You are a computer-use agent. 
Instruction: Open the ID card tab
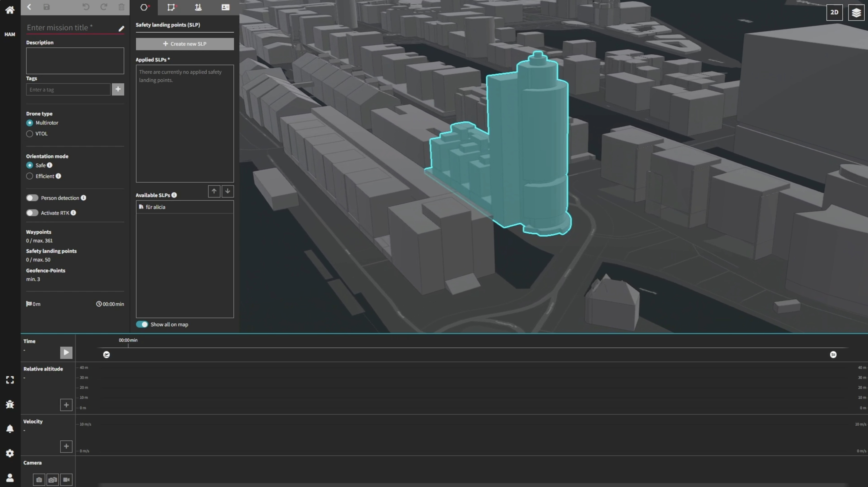click(x=225, y=8)
